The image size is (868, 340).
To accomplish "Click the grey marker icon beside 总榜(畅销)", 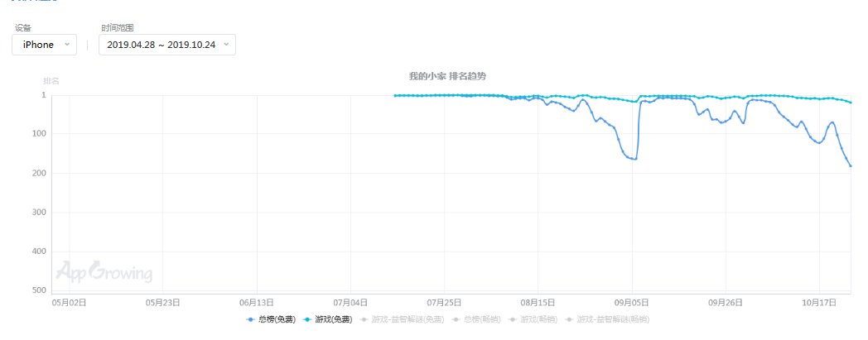I will point(456,319).
